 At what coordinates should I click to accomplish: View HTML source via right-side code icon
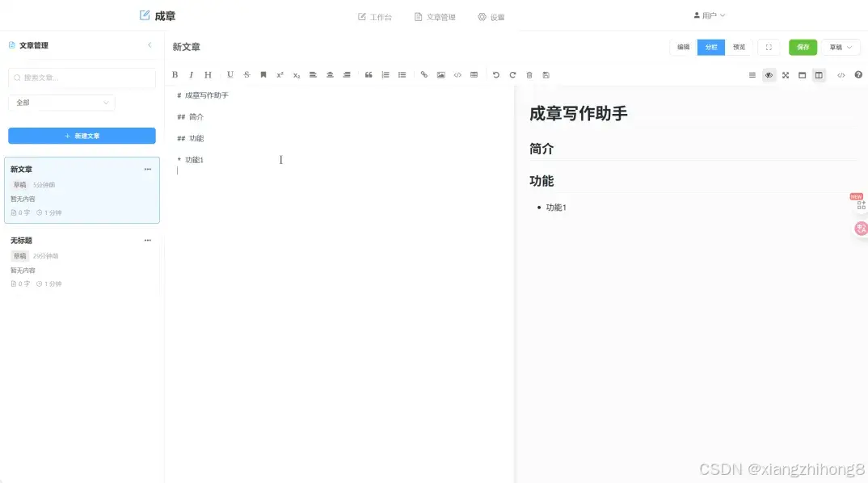click(x=841, y=75)
